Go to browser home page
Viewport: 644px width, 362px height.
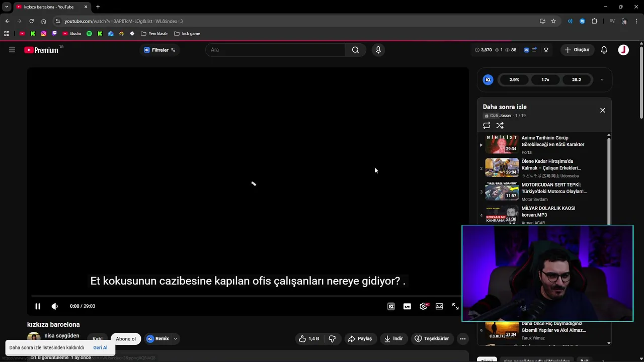(44, 21)
